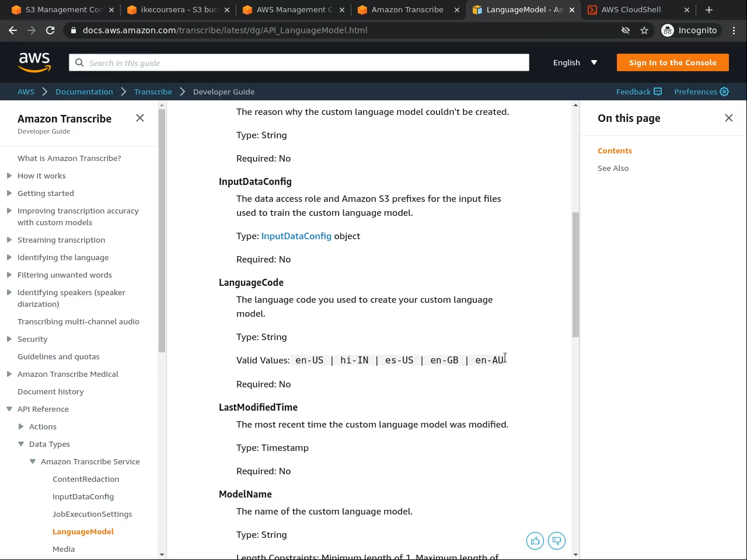Give a thumbs down for this page

point(557,541)
